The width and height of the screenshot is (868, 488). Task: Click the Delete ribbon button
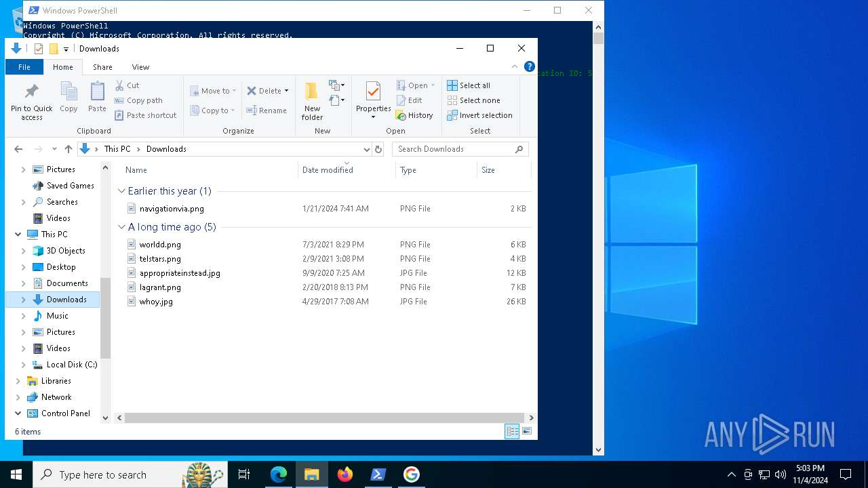click(264, 91)
